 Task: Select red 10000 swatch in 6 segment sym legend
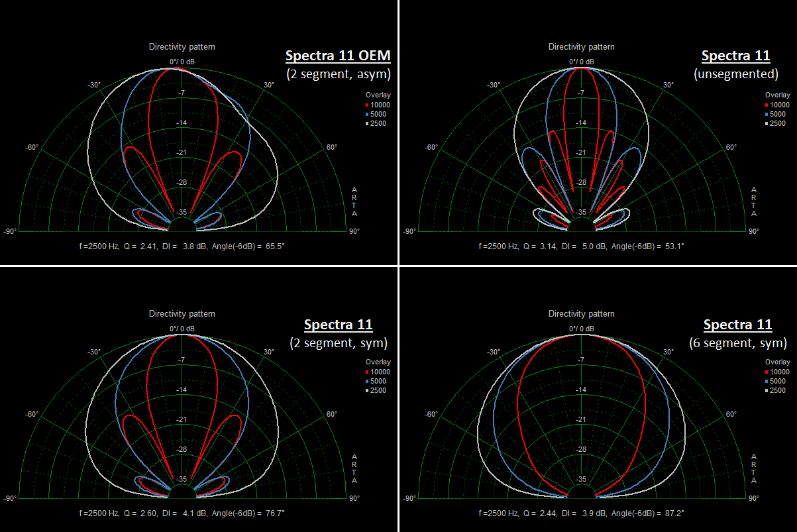click(x=767, y=372)
